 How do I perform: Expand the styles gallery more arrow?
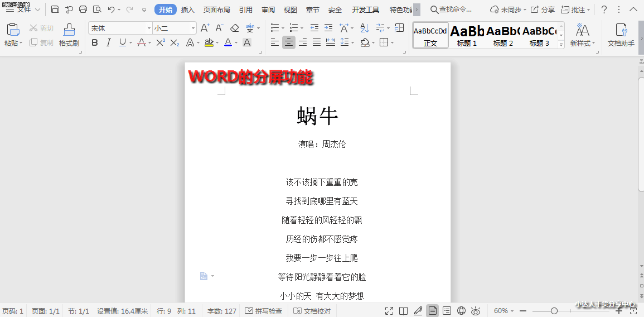[x=561, y=45]
